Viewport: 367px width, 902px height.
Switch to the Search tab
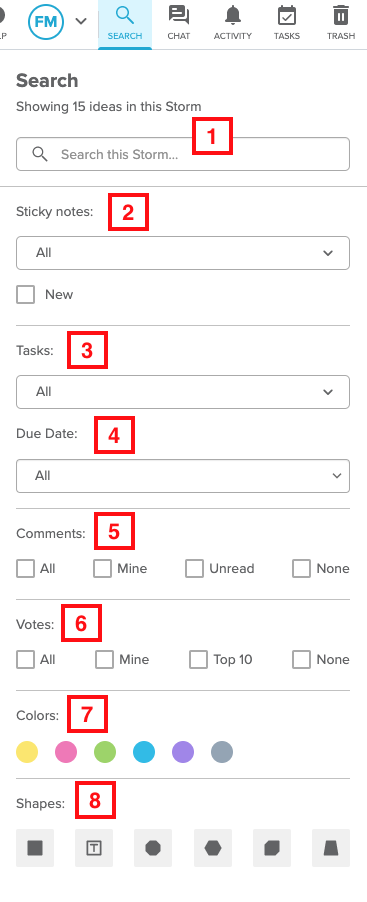[x=125, y=23]
